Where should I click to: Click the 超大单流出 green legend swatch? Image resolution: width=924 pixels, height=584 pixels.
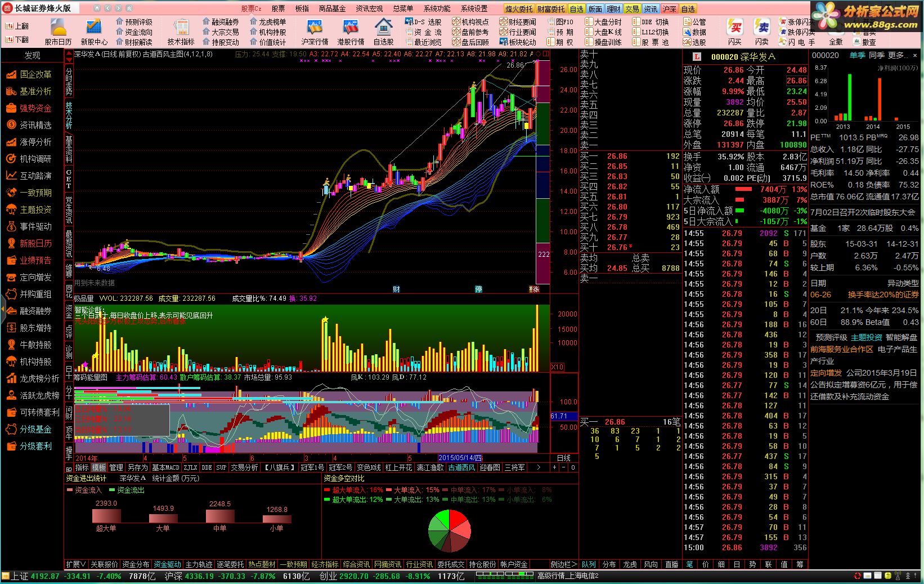coord(328,500)
